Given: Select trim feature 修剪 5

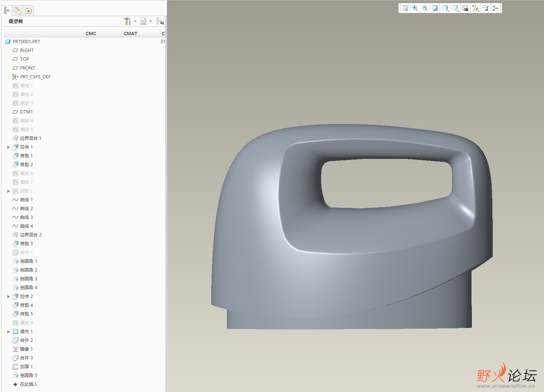Looking at the screenshot, I should click(26, 314).
